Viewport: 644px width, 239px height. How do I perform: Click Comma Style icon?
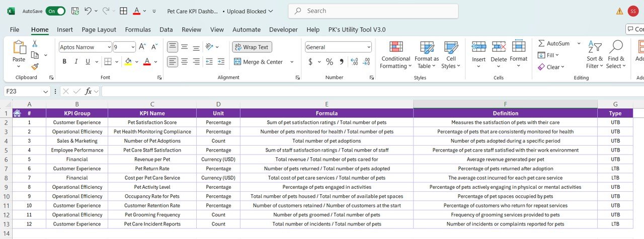[x=342, y=62]
